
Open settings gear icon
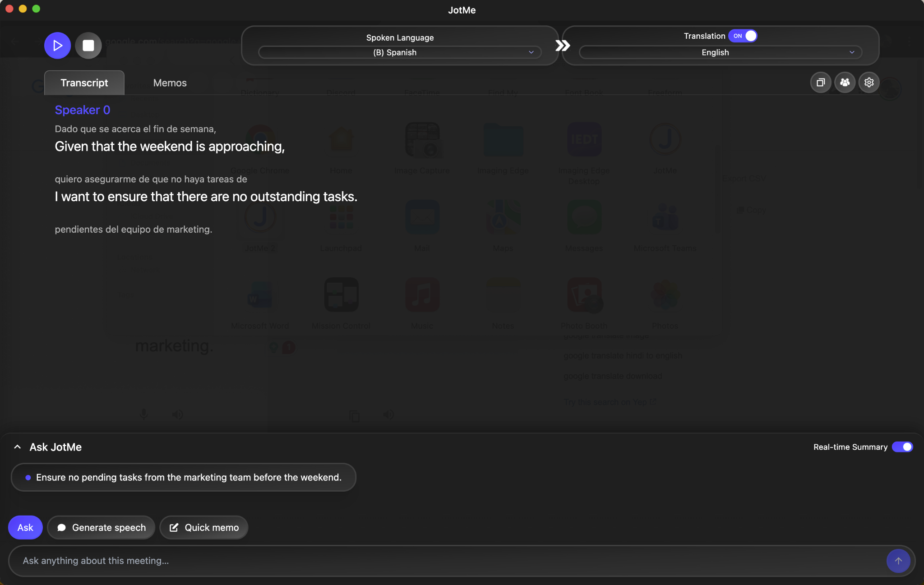(x=869, y=83)
